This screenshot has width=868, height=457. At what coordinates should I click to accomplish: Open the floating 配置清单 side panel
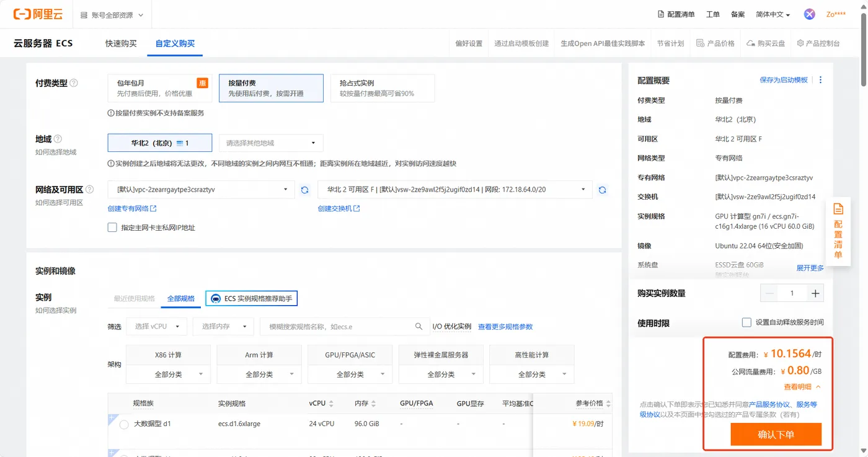point(838,232)
